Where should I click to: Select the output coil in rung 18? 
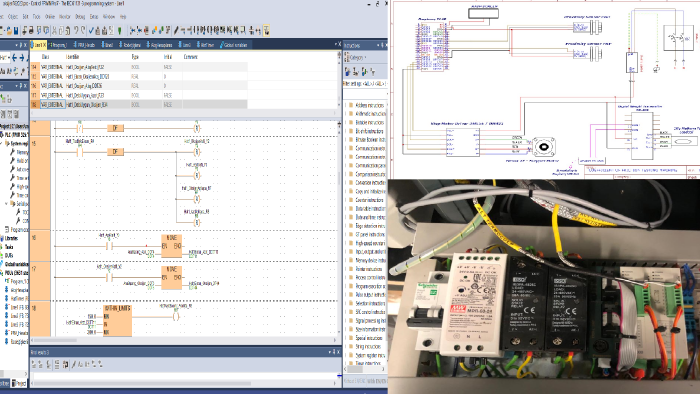176,316
